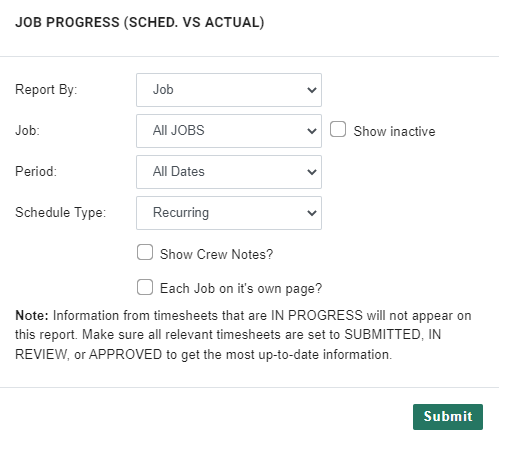
Task: Open the Job dropdown showing All JOBS
Action: (x=229, y=131)
